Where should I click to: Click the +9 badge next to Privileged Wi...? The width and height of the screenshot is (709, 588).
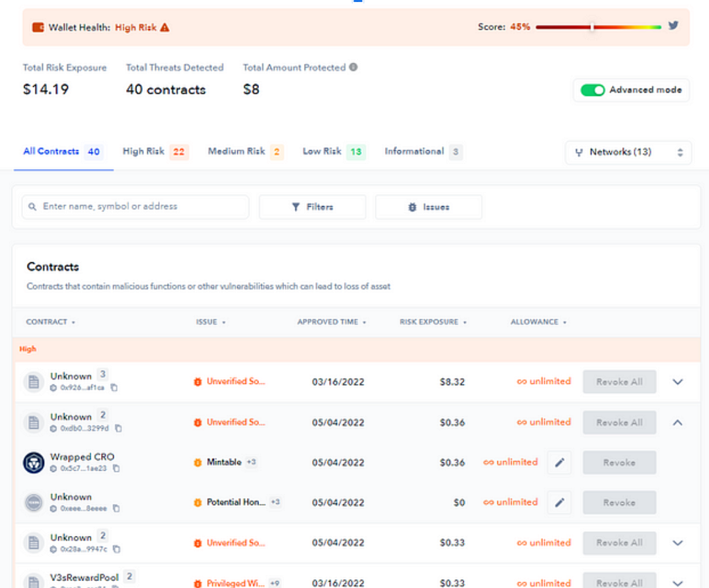274,583
